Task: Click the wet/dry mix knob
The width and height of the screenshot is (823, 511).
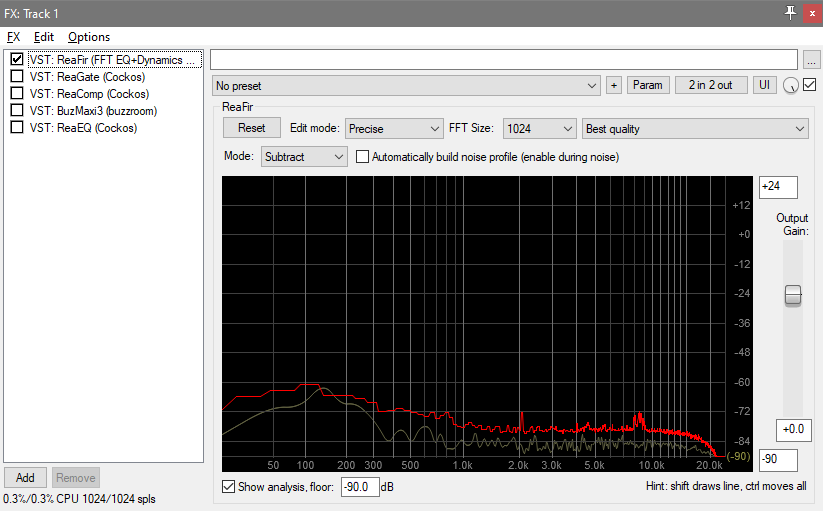Action: coord(792,86)
